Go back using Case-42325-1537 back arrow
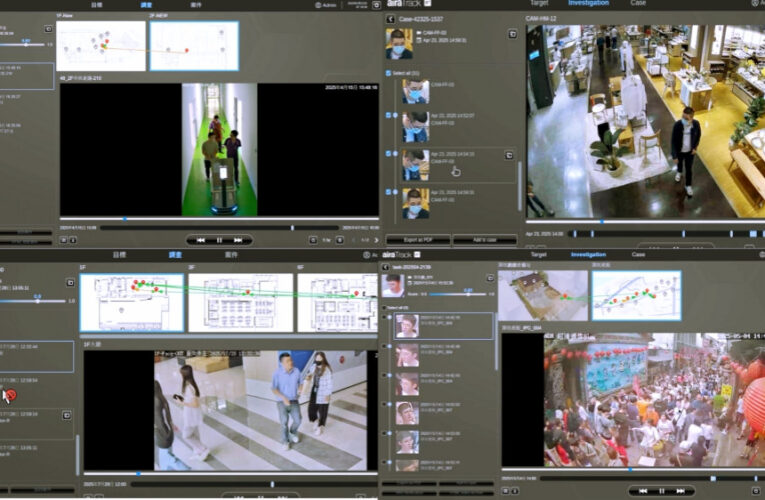The width and height of the screenshot is (765, 500). coord(389,17)
